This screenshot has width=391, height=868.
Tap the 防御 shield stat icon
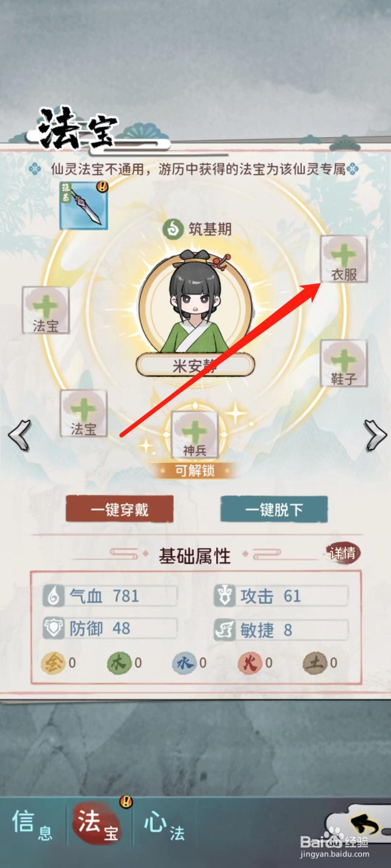[54, 628]
